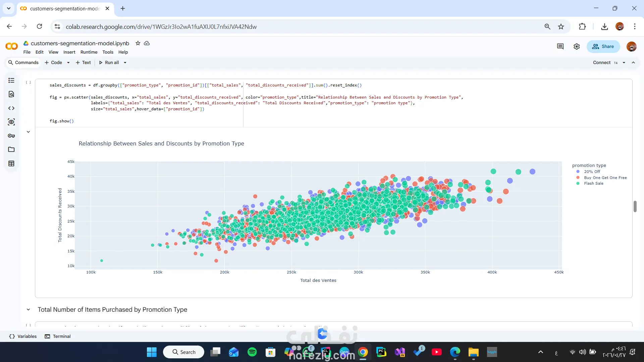Open the Google account avatar in Colab

pyautogui.click(x=632, y=47)
